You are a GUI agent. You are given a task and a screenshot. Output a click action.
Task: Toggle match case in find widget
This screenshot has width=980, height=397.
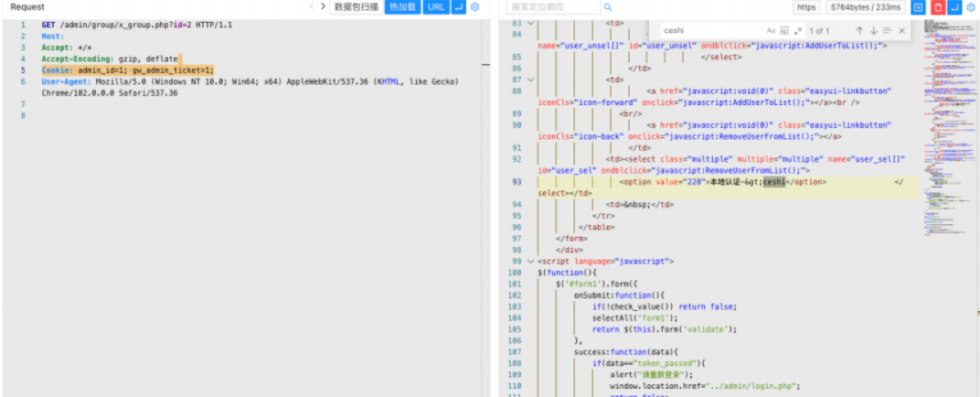pos(771,31)
